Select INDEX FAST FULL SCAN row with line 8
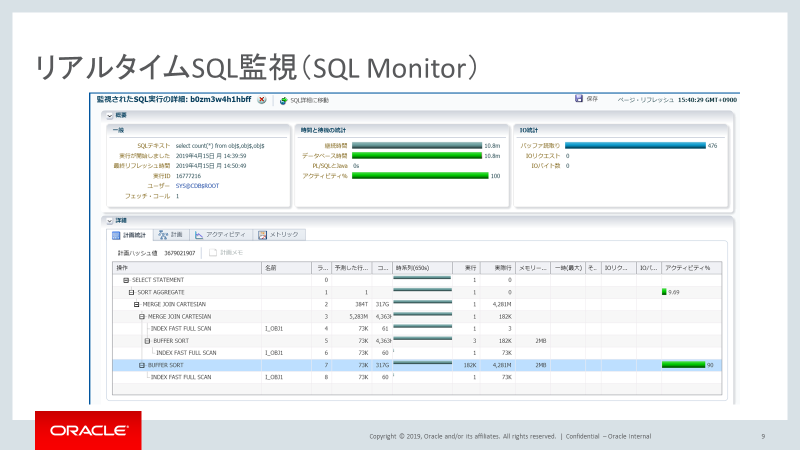The image size is (800, 450). [417, 377]
